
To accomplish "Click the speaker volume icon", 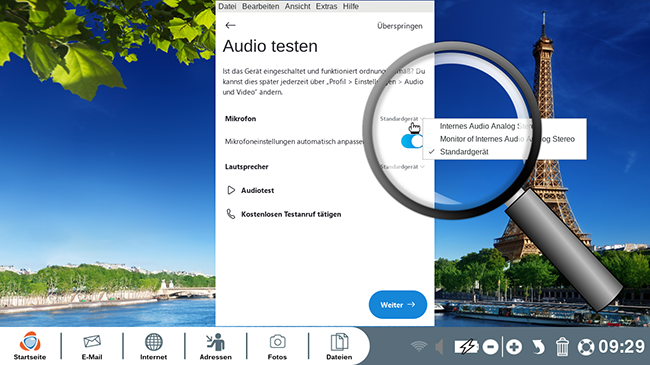I will click(439, 347).
